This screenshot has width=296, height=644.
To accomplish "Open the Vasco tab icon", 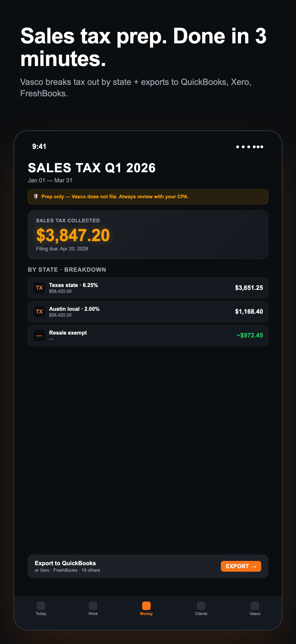I will tap(255, 606).
